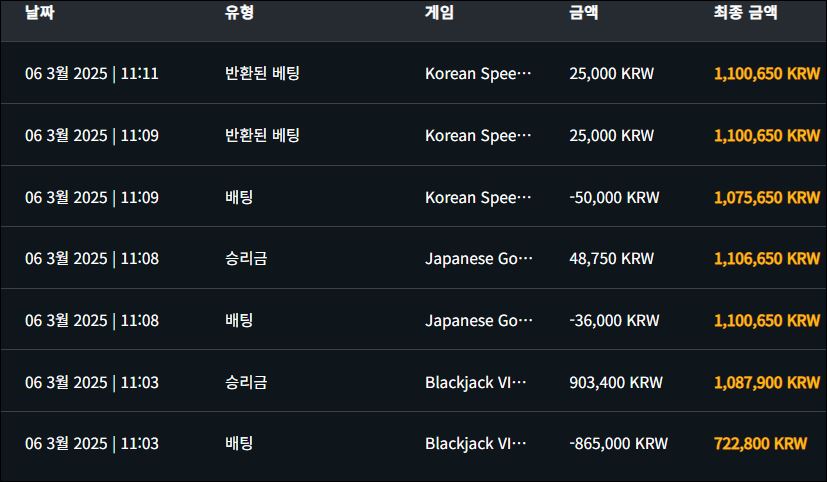The width and height of the screenshot is (827, 482).
Task: Click the 903,400 KRW winnings amount
Action: 615,383
